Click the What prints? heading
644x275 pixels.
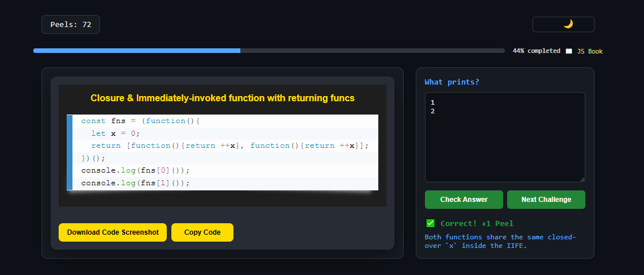coord(452,82)
